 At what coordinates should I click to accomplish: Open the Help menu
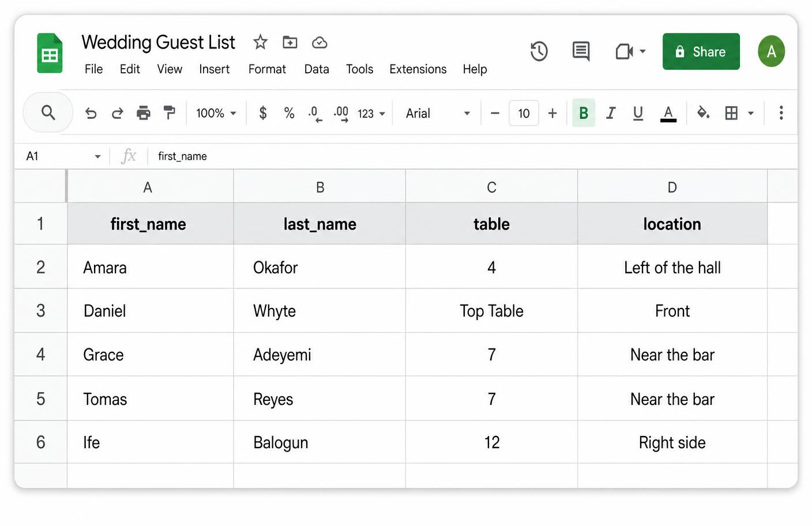pos(475,69)
